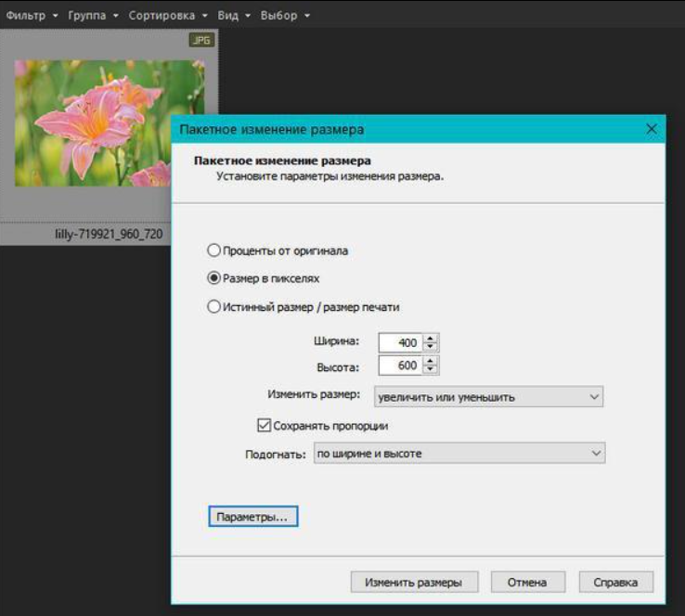Click the Ширина value field
The image size is (685, 616).
(x=400, y=342)
